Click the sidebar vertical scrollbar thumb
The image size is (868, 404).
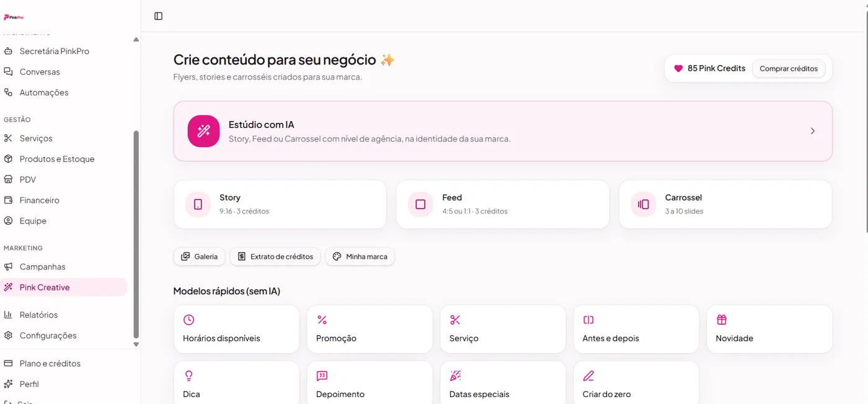coord(136,234)
